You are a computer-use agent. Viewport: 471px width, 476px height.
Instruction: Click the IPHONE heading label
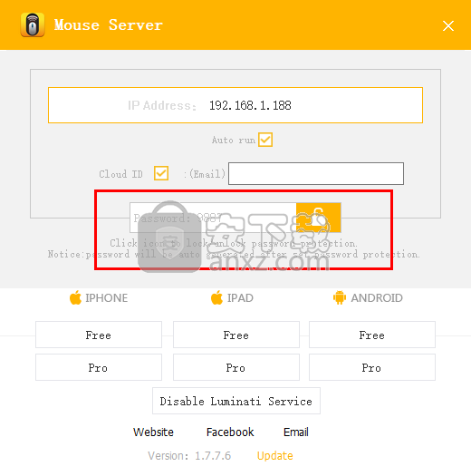[x=107, y=298]
